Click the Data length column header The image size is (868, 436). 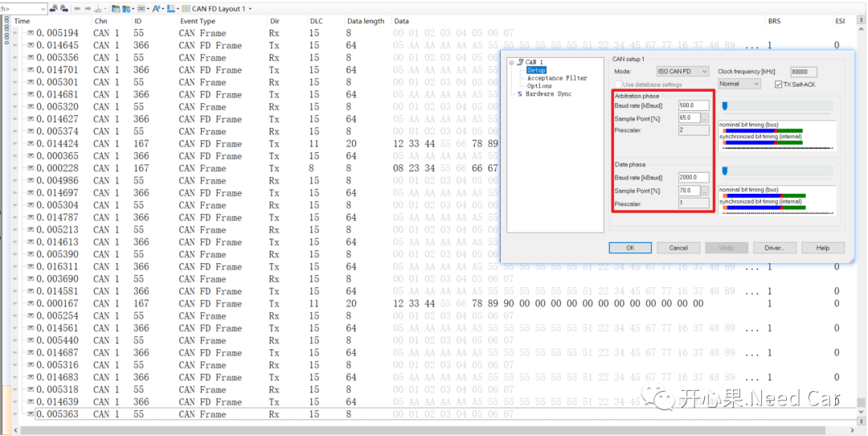pyautogui.click(x=366, y=21)
